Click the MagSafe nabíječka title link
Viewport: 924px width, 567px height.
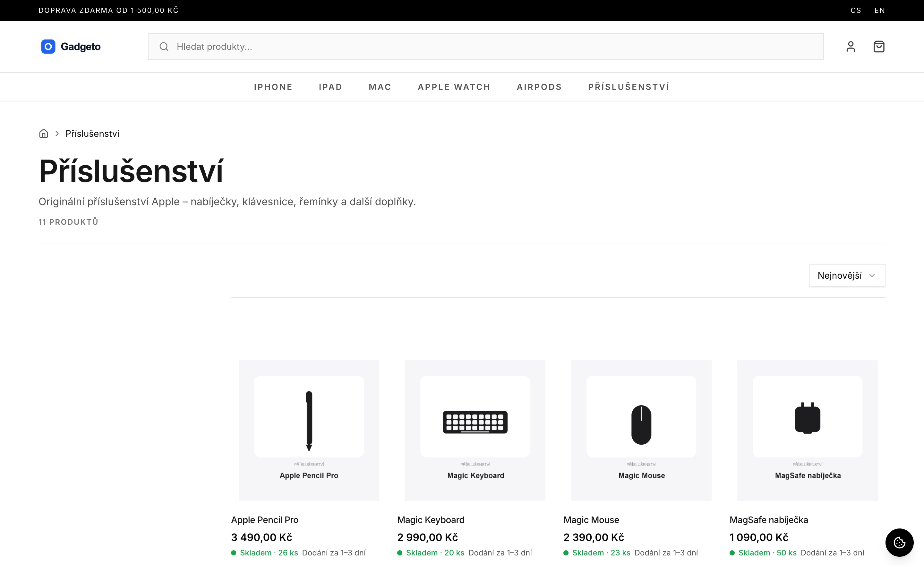pyautogui.click(x=768, y=520)
